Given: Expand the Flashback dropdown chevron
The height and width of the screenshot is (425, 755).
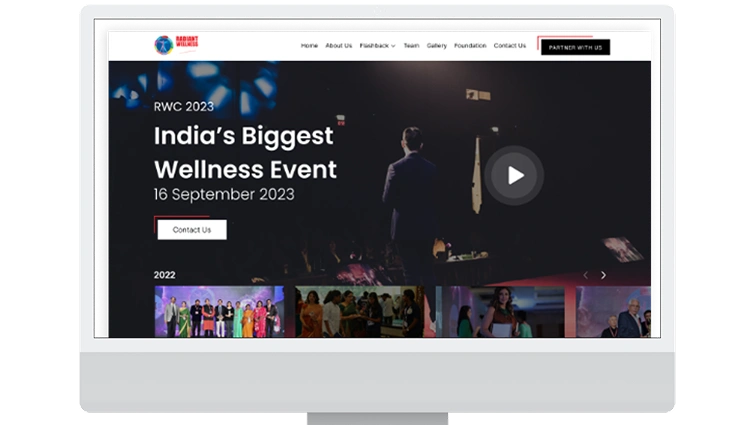Looking at the screenshot, I should (393, 46).
